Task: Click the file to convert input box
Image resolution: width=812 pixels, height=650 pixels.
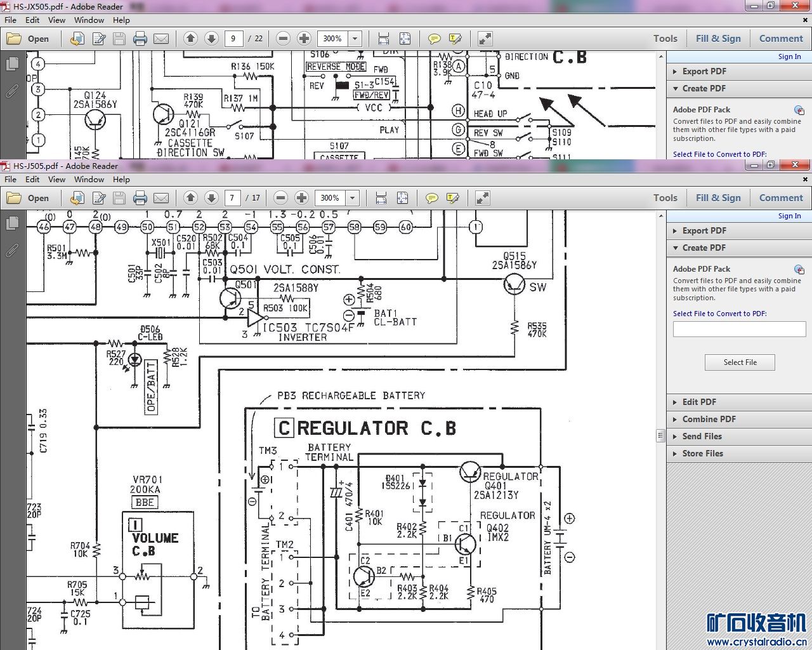Action: pyautogui.click(x=739, y=329)
